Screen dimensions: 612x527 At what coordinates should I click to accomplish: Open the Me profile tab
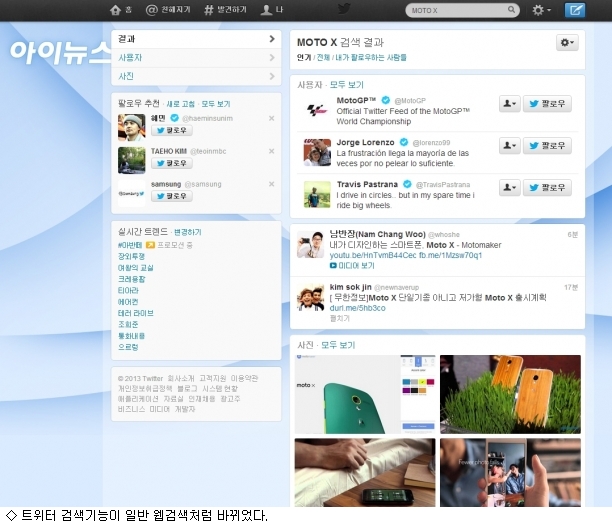tap(272, 10)
